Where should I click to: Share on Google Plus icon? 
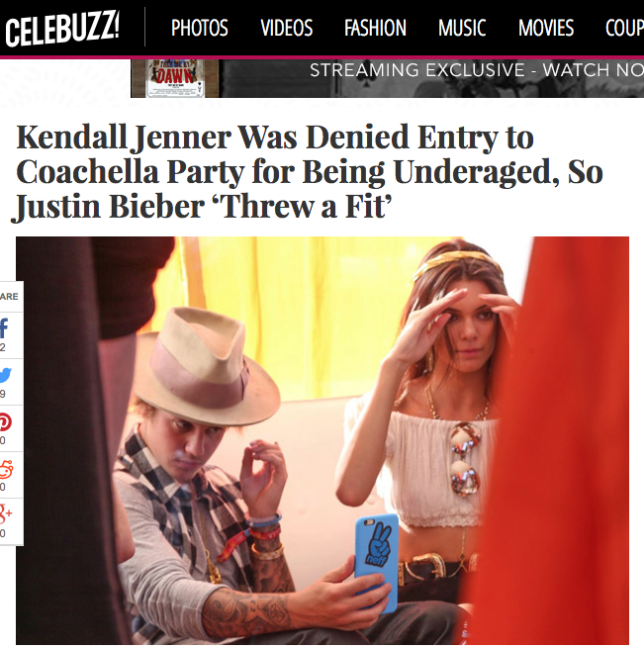(6, 513)
